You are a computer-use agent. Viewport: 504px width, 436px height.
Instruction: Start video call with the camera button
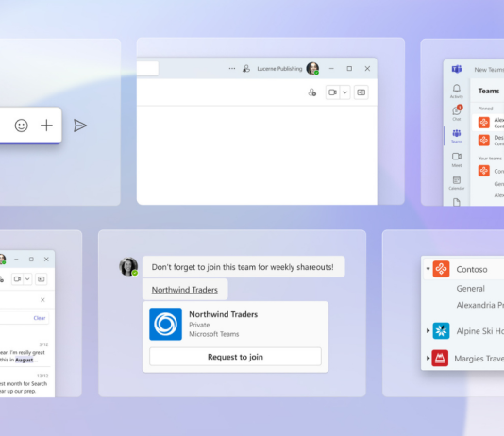pyautogui.click(x=332, y=92)
